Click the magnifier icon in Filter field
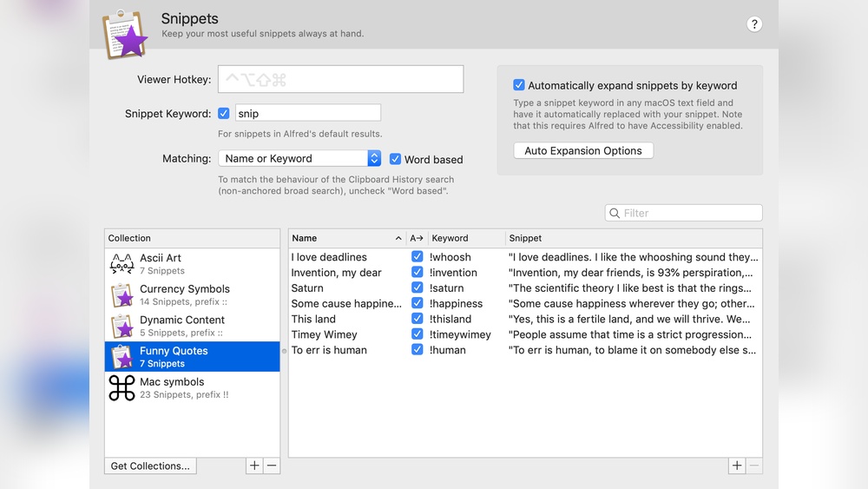 (615, 213)
